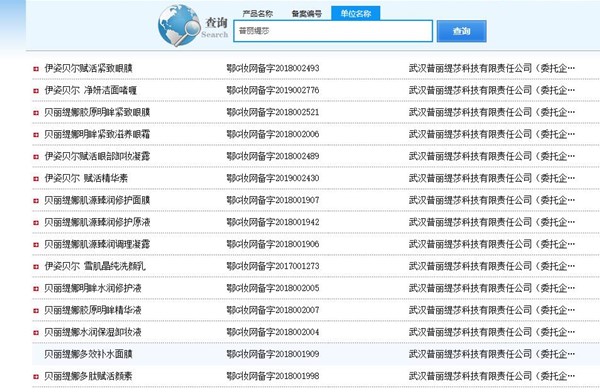Screen dimensions: 600x392
Task: Open product link 贝丽缇娜肌源臻润修护面膜
Action: (x=97, y=201)
